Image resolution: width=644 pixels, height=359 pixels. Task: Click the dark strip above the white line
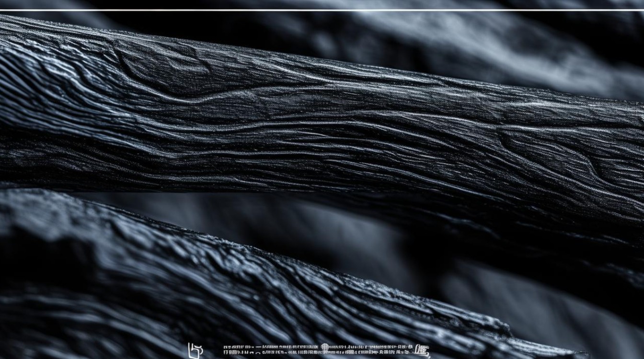tap(322, 4)
